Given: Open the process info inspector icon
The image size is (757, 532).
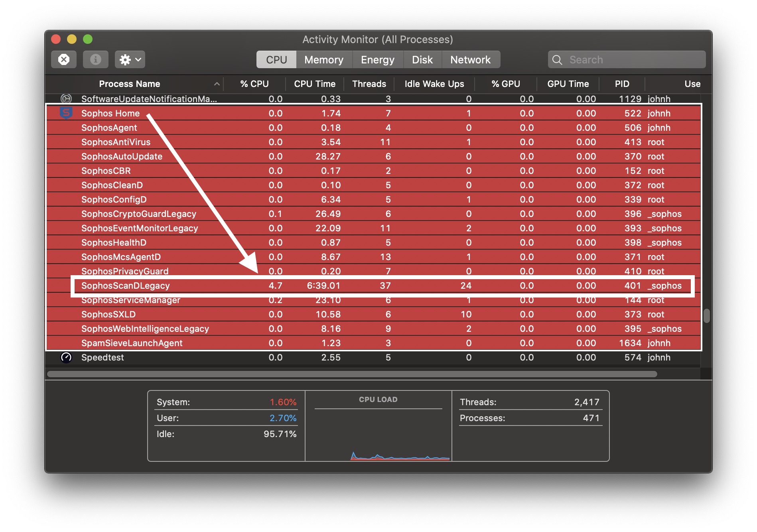Looking at the screenshot, I should (95, 59).
